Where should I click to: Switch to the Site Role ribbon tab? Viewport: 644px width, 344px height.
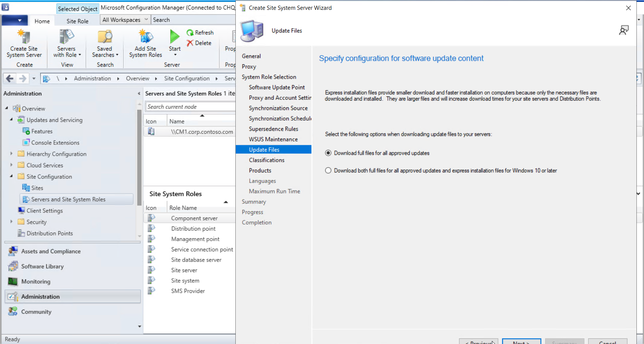pyautogui.click(x=78, y=21)
